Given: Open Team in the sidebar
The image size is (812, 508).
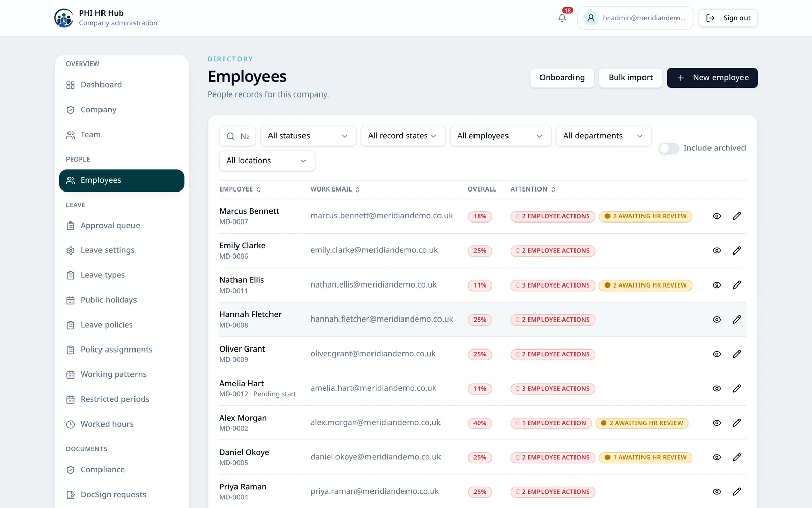Looking at the screenshot, I should 122,135.
